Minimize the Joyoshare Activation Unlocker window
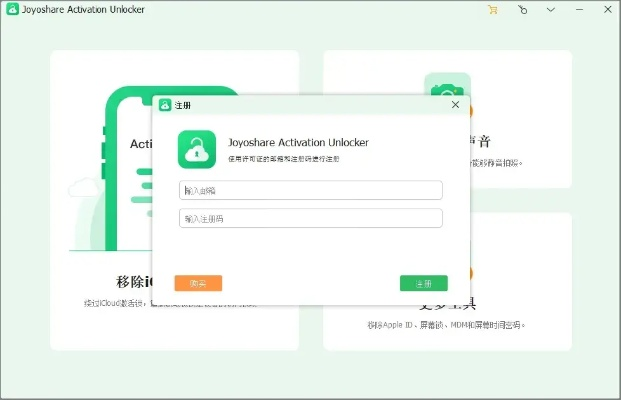621x400 pixels. (x=579, y=10)
